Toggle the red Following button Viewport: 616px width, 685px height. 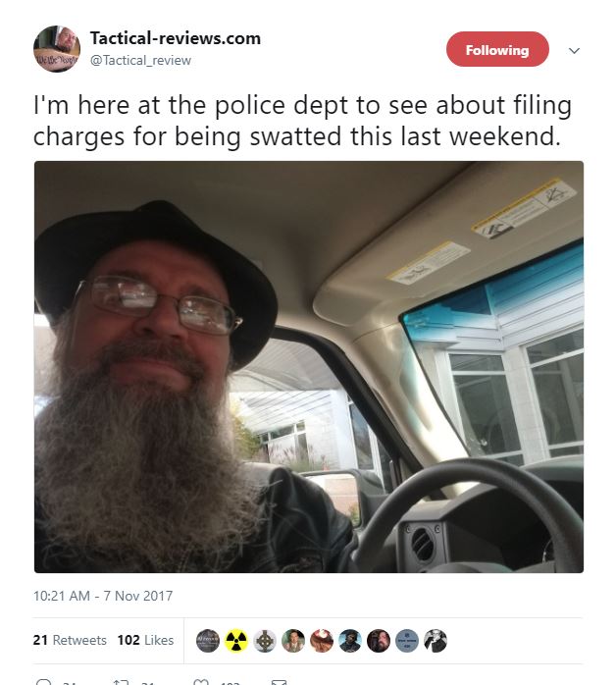(x=497, y=49)
